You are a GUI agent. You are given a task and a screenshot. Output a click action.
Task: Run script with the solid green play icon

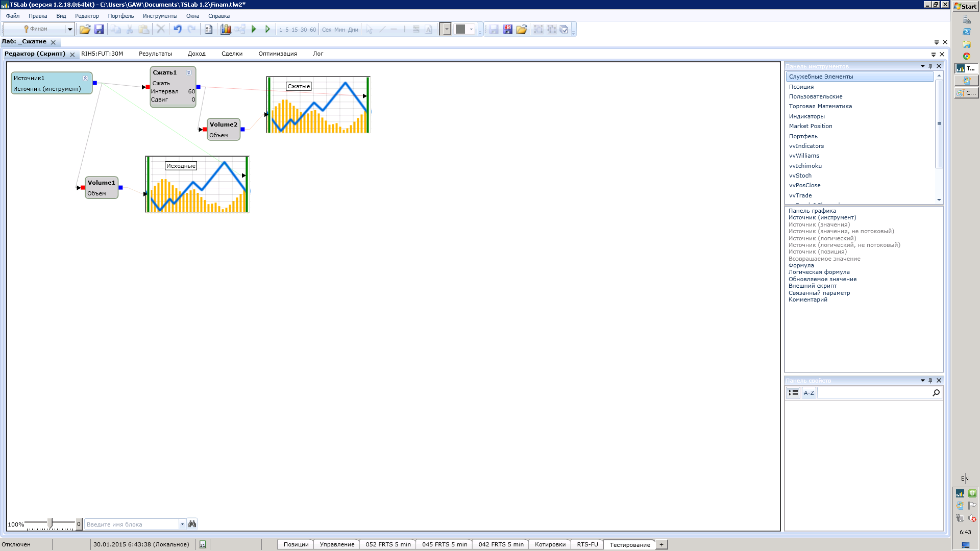[254, 30]
